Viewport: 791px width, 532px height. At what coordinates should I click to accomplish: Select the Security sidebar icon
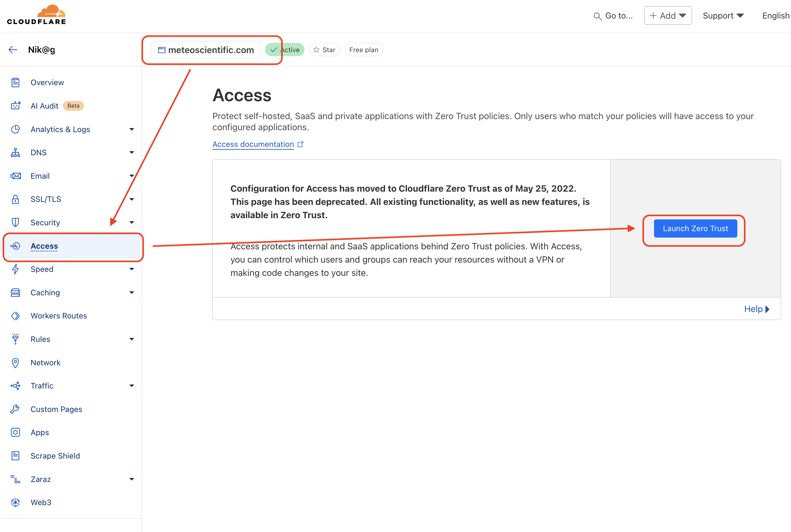click(x=16, y=222)
